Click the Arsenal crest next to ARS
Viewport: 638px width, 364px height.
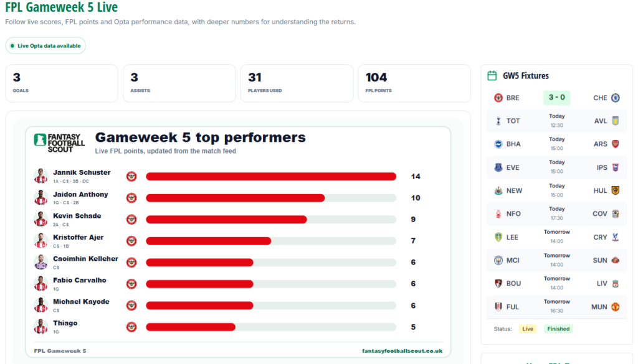(x=615, y=144)
